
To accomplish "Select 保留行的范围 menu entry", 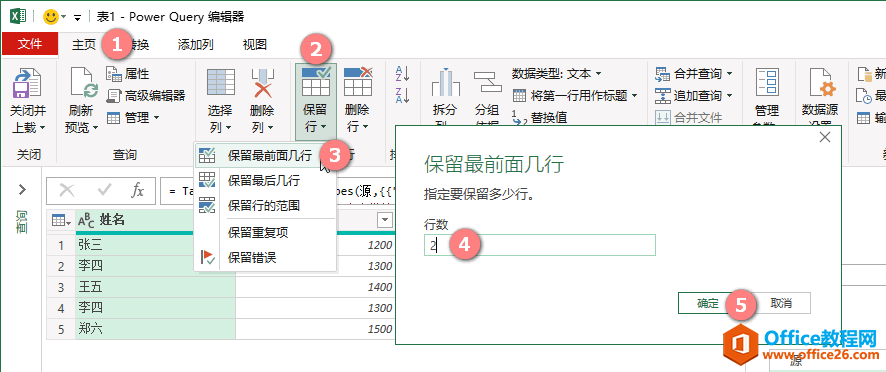I will [266, 206].
